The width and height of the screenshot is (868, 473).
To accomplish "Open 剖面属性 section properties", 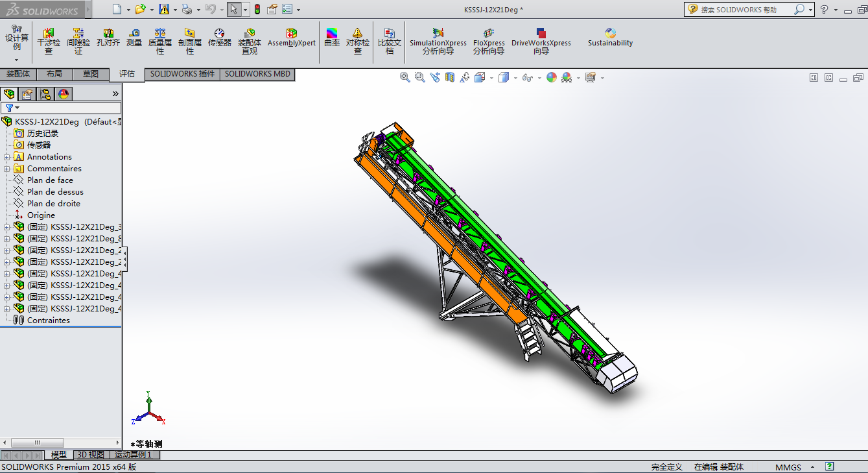I will point(190,41).
